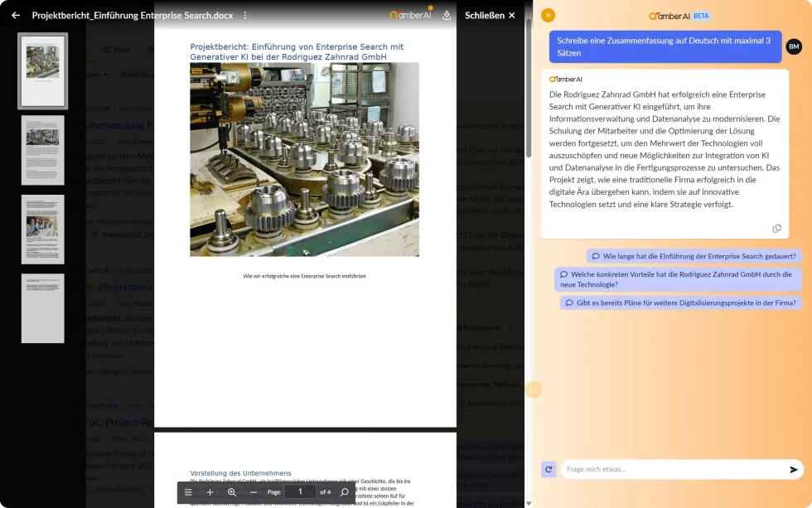812x508 pixels.
Task: Close the amberAI chat with the orange X
Action: click(548, 15)
